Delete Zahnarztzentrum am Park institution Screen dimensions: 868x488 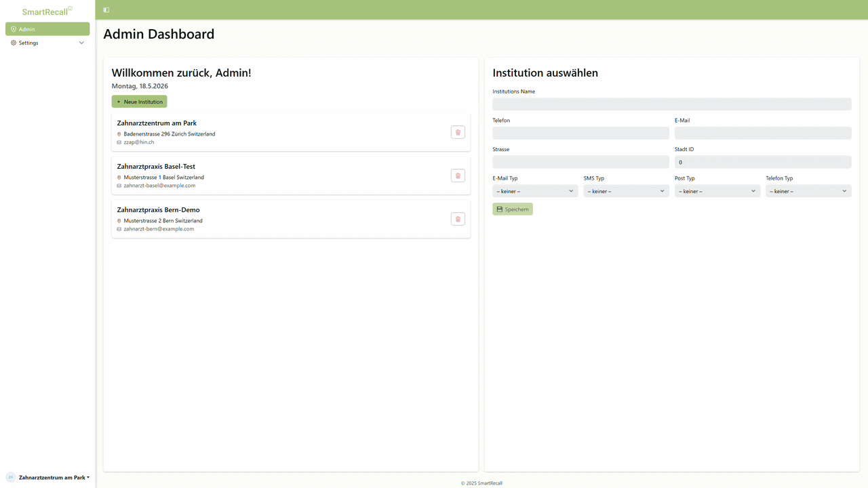(x=458, y=132)
